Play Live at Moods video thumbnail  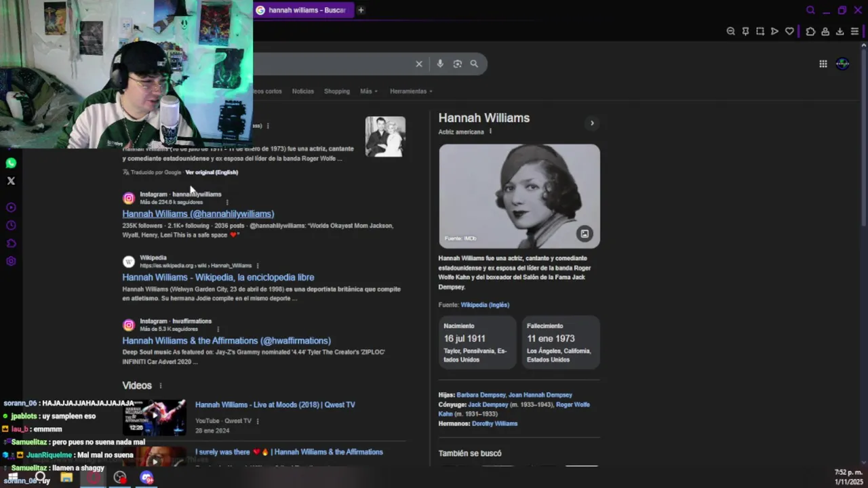point(155,417)
